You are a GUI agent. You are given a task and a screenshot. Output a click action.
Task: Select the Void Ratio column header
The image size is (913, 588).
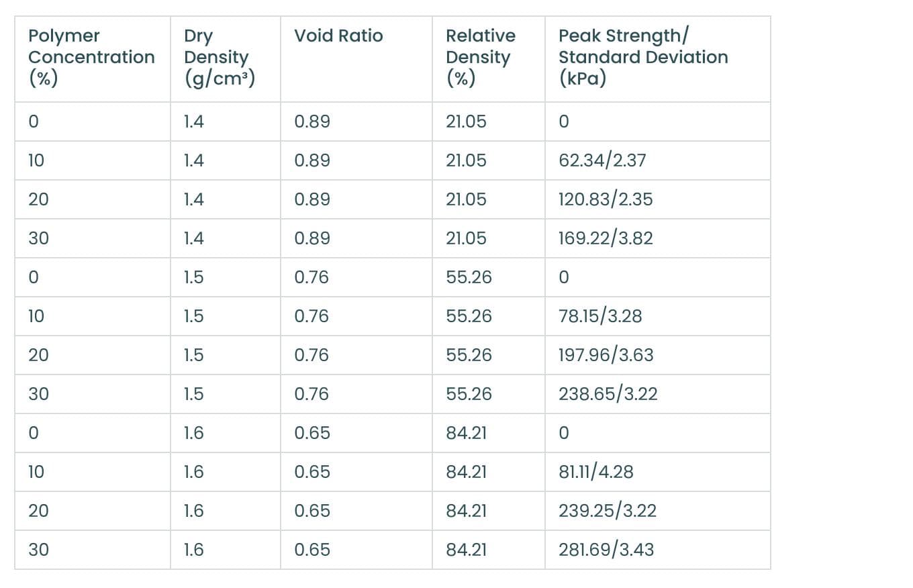[338, 36]
